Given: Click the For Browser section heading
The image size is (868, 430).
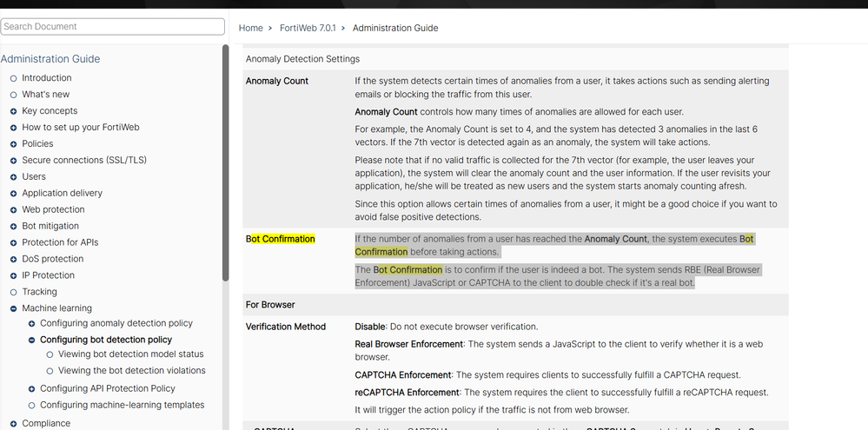Looking at the screenshot, I should (x=270, y=305).
